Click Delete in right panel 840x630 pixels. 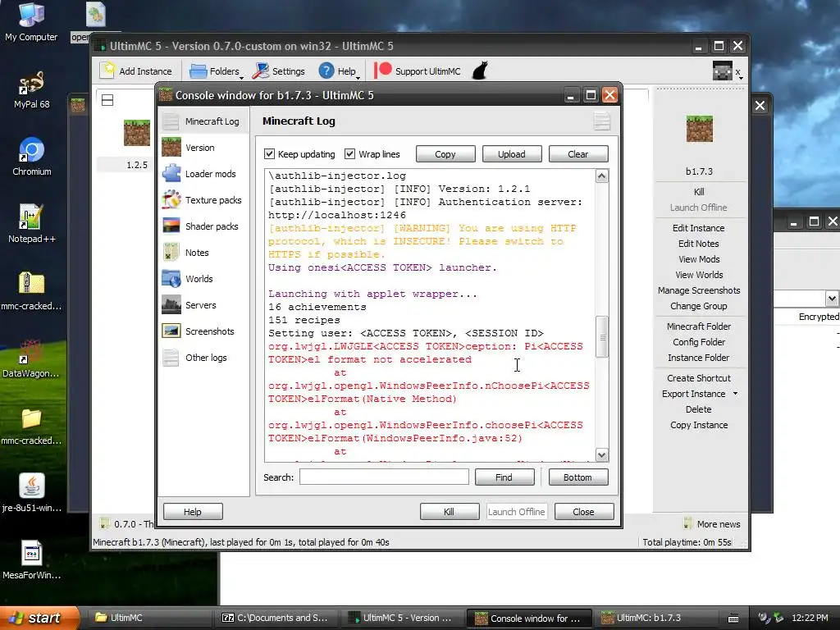699,409
